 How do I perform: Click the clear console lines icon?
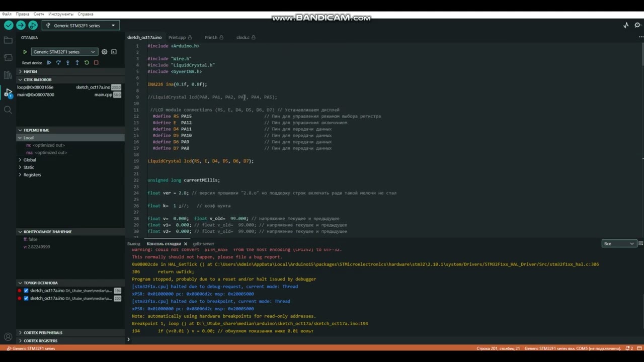[x=640, y=244]
